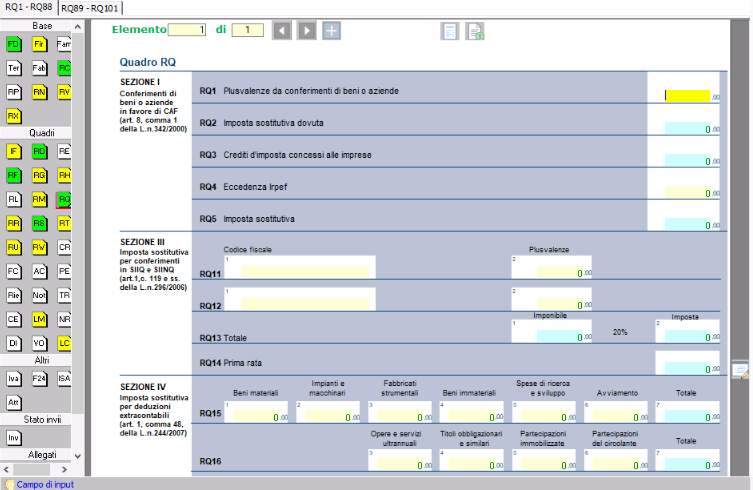The width and height of the screenshot is (753, 490).
Task: Click the sidebar scroll-up arrow
Action: click(78, 26)
